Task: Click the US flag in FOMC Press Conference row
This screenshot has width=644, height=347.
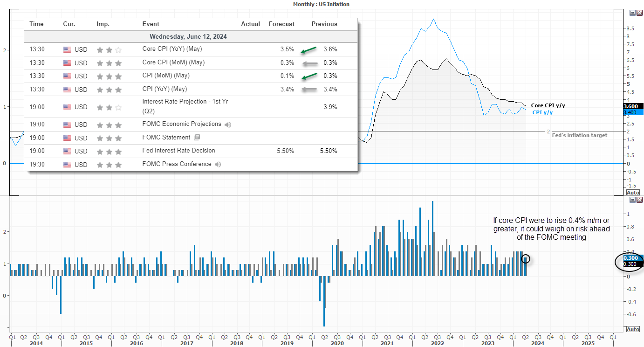Action: coord(67,165)
